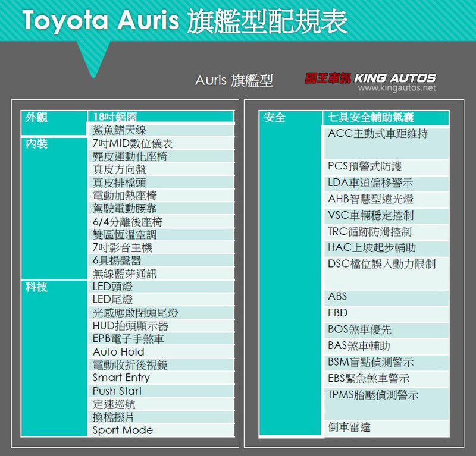Screen dimensions: 476x456
Task: Click the '雙區恆溫空調' row
Action: (161, 234)
